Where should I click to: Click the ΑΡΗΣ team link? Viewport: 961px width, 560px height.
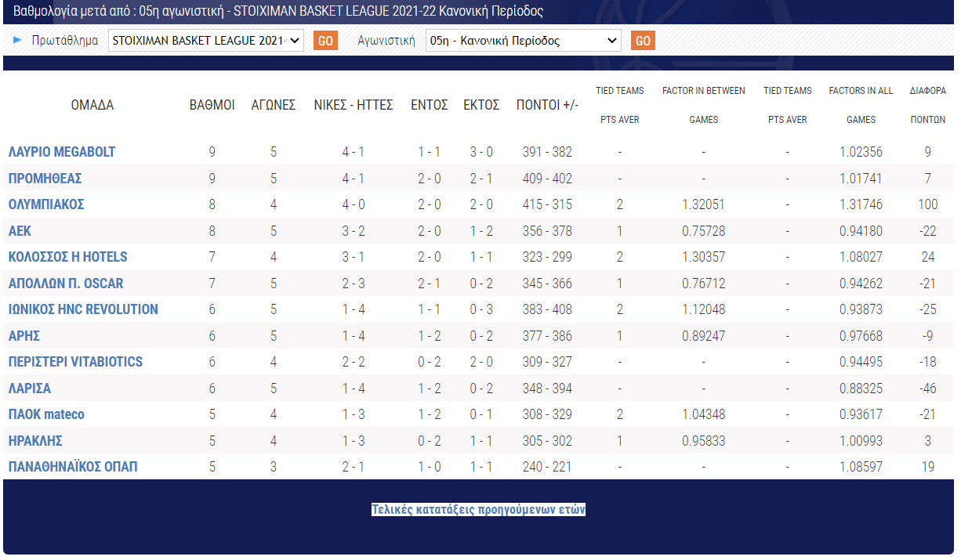(x=24, y=336)
